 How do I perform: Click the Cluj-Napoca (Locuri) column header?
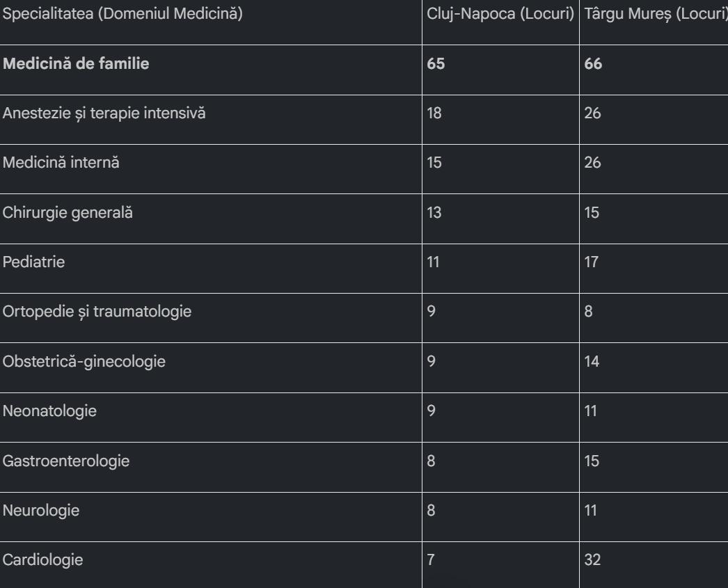(x=501, y=15)
